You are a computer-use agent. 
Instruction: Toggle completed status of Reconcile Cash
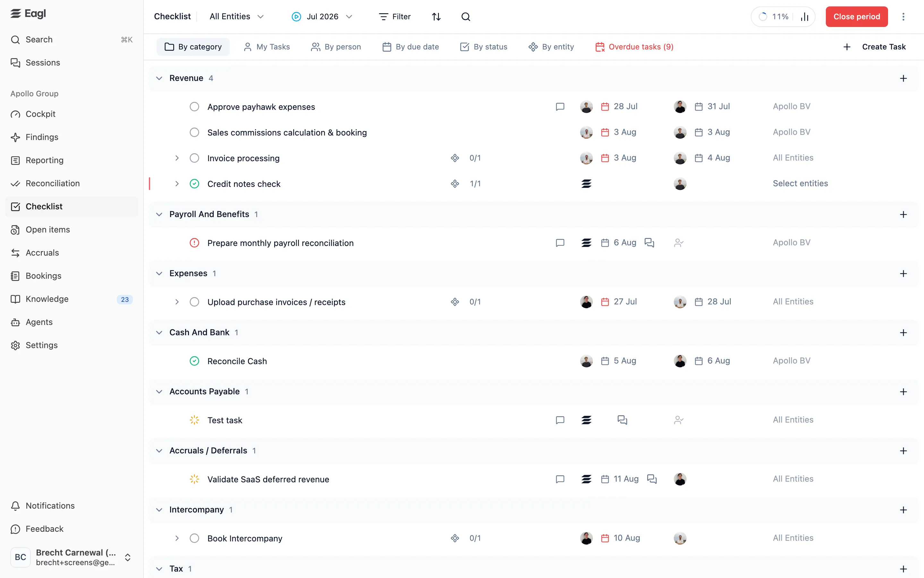pyautogui.click(x=194, y=361)
